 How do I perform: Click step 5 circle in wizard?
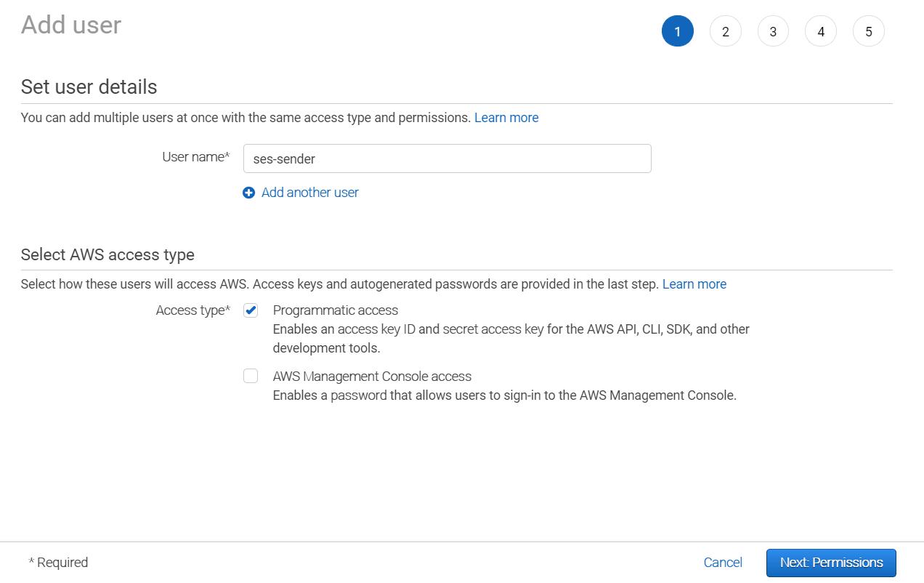pyautogui.click(x=869, y=32)
